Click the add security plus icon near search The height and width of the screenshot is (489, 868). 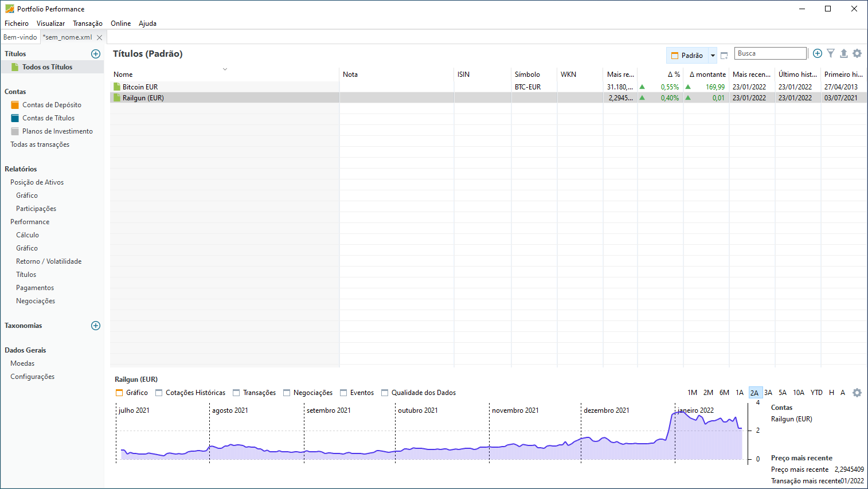point(818,53)
